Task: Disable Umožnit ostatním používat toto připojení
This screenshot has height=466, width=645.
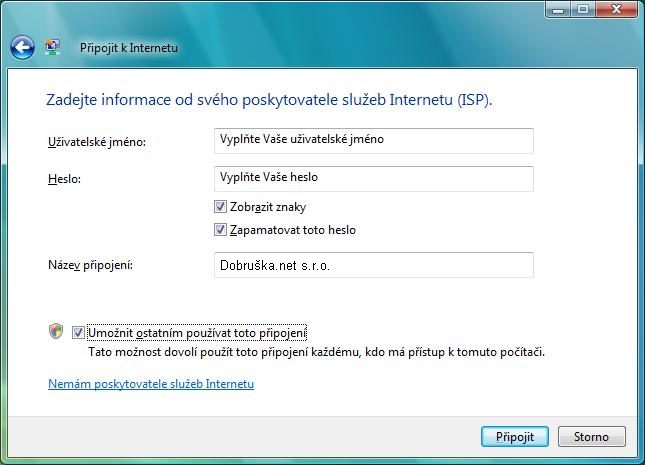Action: (x=78, y=332)
